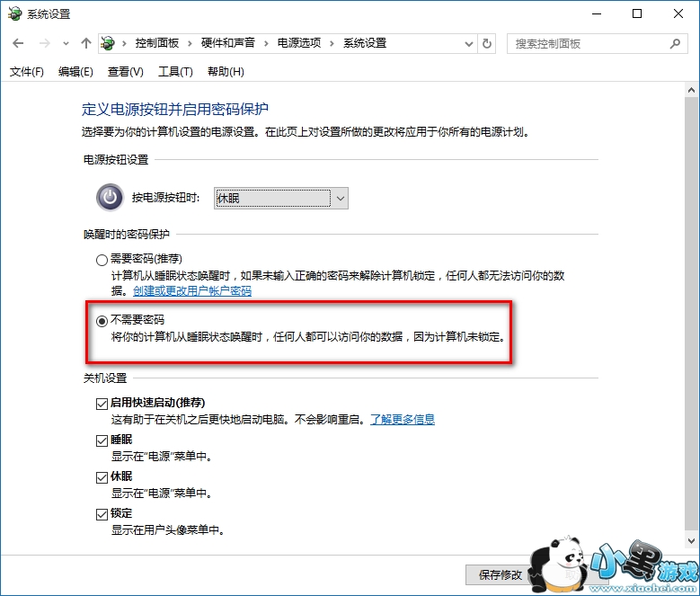
Task: Click the control panel icon in address bar
Action: click(108, 43)
